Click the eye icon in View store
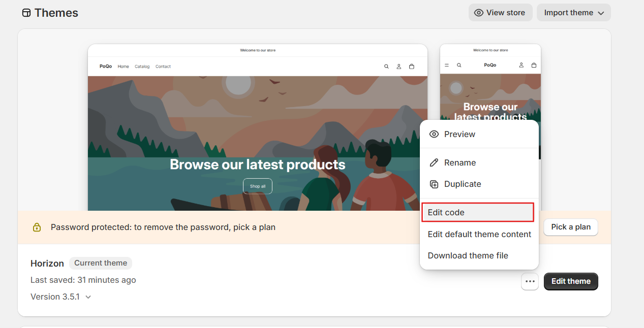This screenshot has width=644, height=328. (x=478, y=13)
